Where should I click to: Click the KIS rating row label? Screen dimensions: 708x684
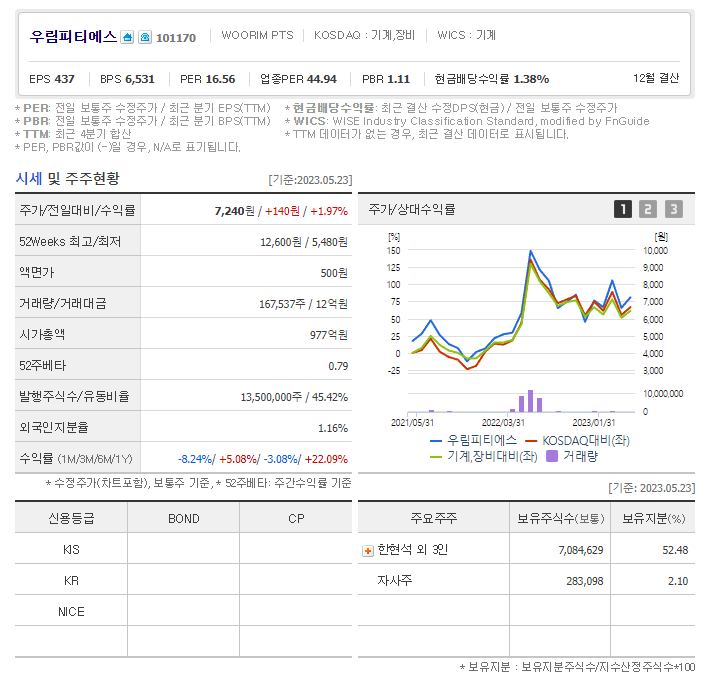point(71,549)
